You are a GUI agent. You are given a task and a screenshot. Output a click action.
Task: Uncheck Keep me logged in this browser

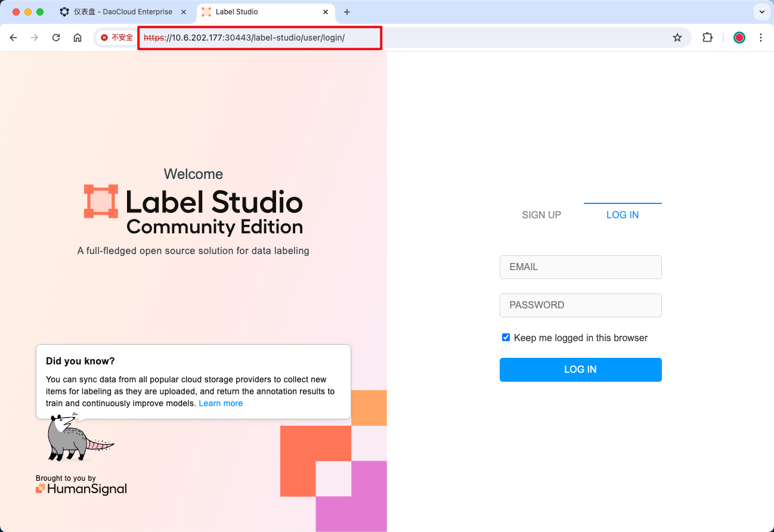[x=506, y=337]
